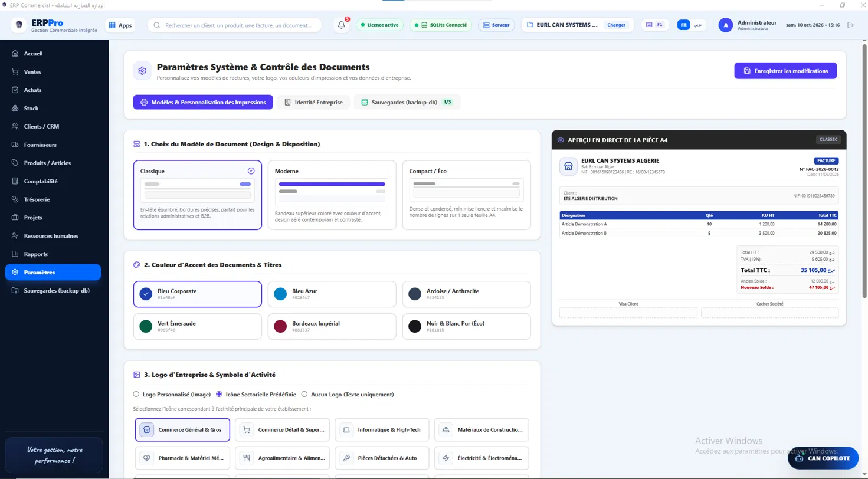
Task: Open Fournisseurs in sidebar
Action: point(53,145)
